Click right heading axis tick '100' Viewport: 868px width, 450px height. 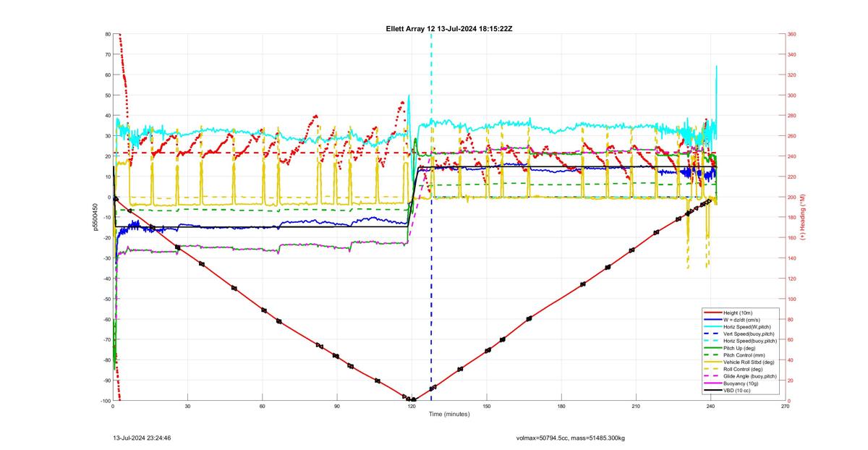(791, 299)
